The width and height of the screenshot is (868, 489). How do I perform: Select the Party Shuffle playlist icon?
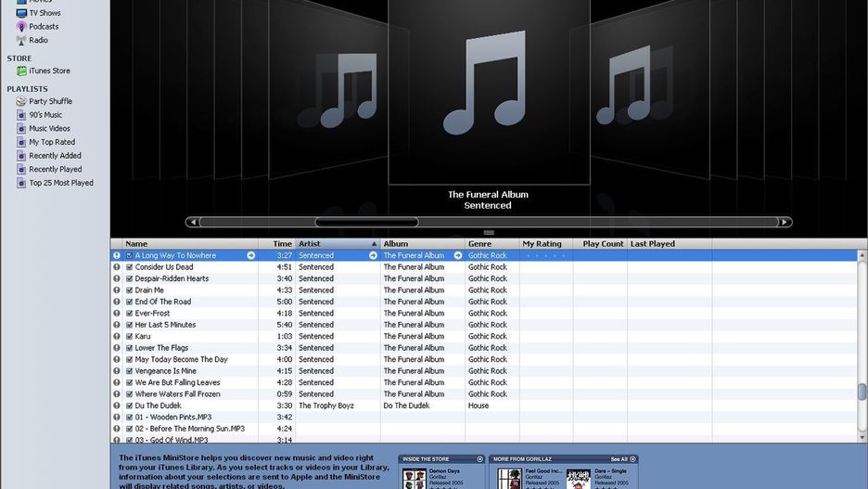(x=21, y=101)
